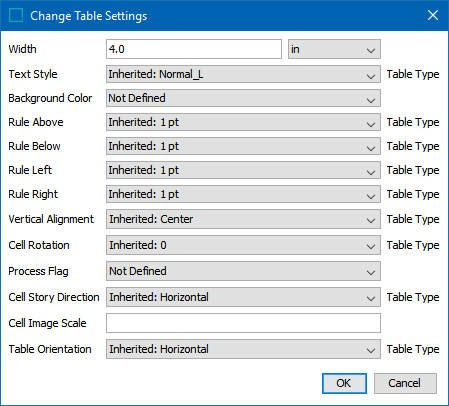Open the Rule Below combo box

(x=243, y=146)
